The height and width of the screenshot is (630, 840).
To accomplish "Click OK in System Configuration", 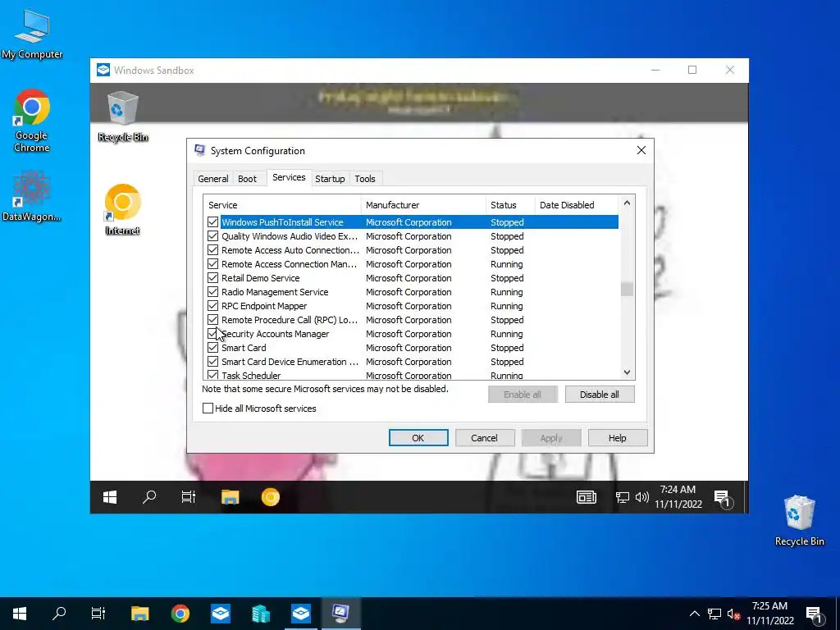I will point(418,438).
